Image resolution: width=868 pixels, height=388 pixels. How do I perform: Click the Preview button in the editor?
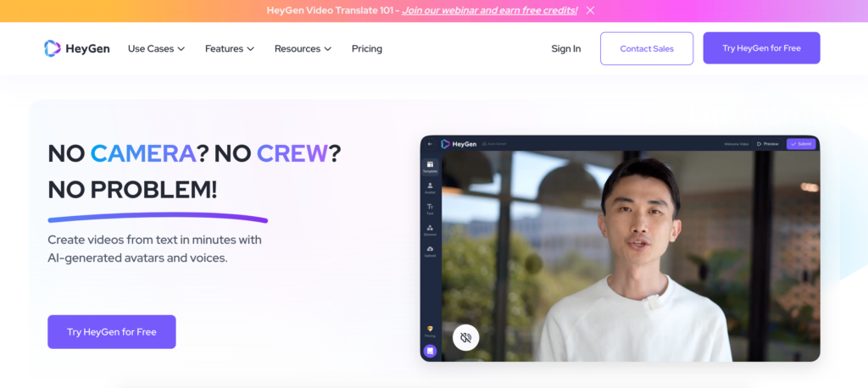coord(768,144)
